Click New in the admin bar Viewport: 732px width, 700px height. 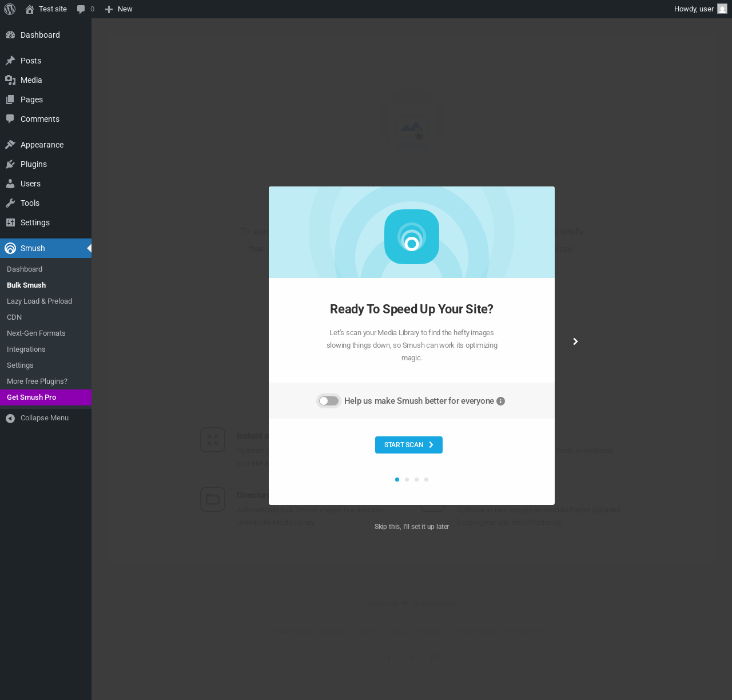point(118,9)
